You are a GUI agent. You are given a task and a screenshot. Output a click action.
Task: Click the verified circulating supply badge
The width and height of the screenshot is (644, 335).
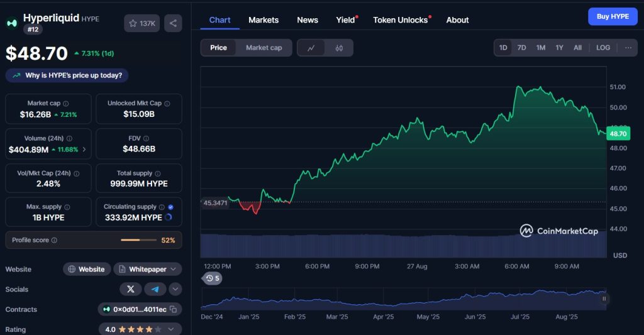coord(171,207)
